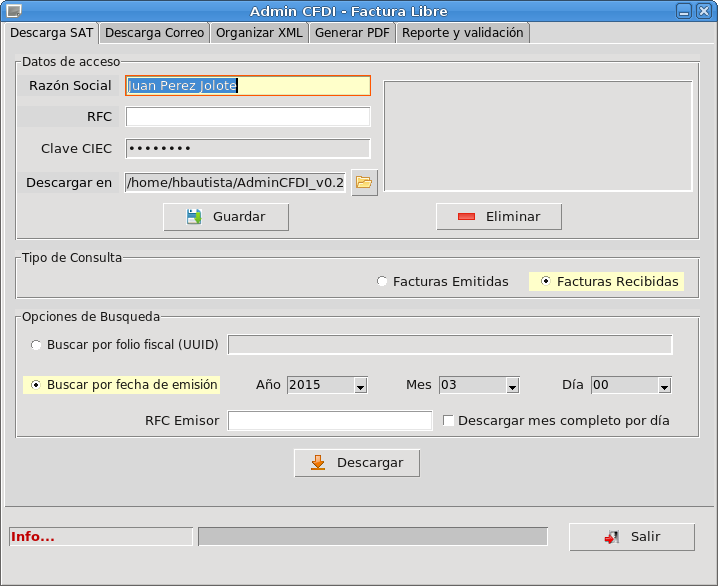Click the RFC input field
718x586 pixels.
[x=248, y=117]
